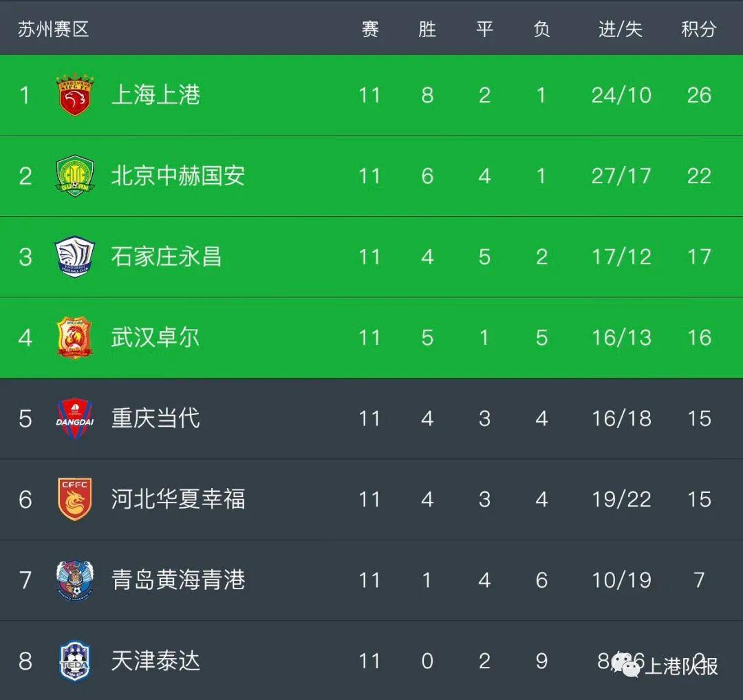Open the Shanghai SIPG team crest
This screenshot has width=743, height=700.
point(75,95)
